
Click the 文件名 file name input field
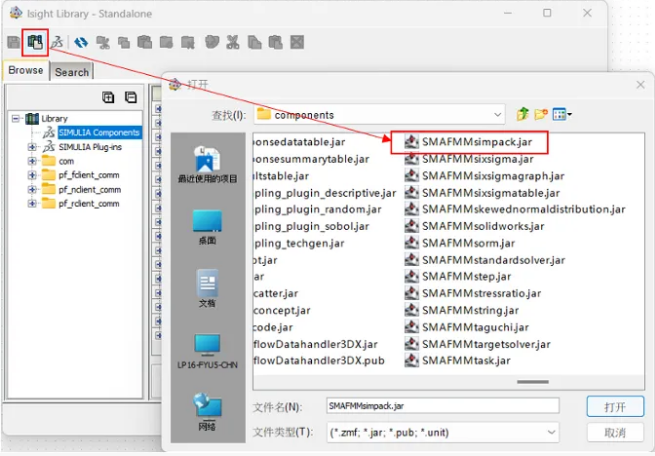pos(443,406)
